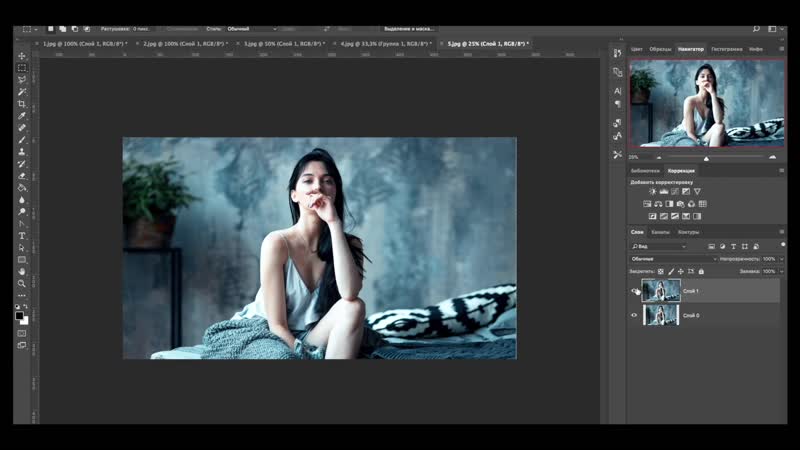
Task: Switch to the Контуры tab
Action: point(688,232)
